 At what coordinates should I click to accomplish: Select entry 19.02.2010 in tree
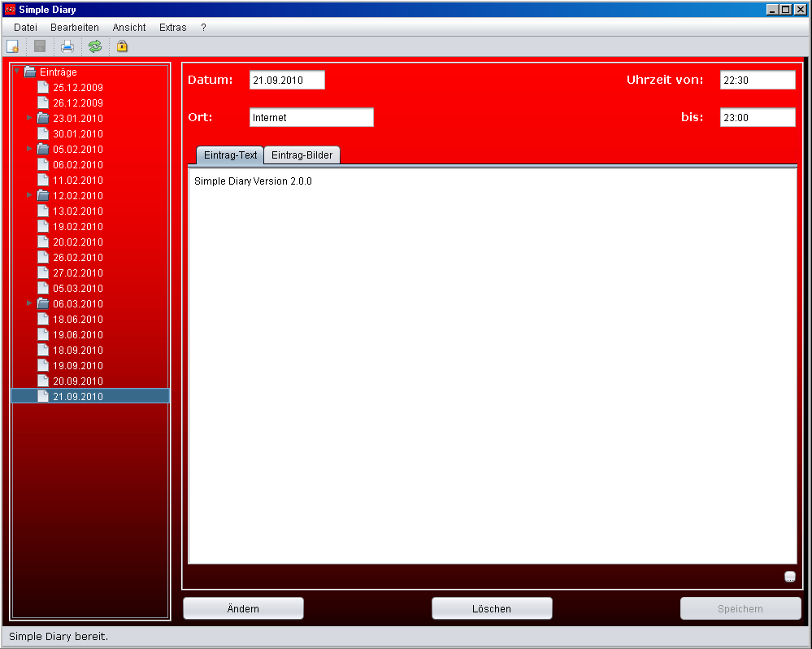78,227
